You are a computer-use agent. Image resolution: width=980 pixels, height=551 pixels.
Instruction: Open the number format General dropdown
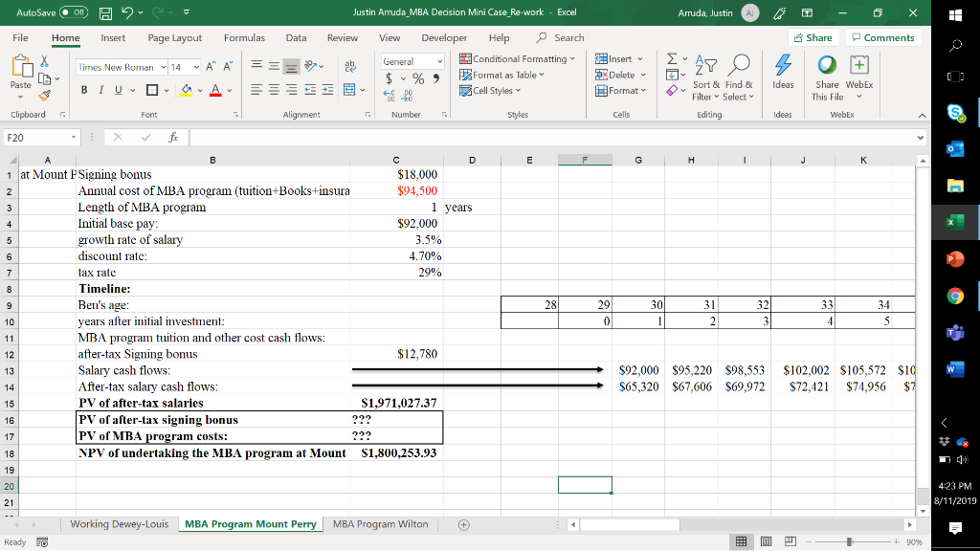pos(439,61)
